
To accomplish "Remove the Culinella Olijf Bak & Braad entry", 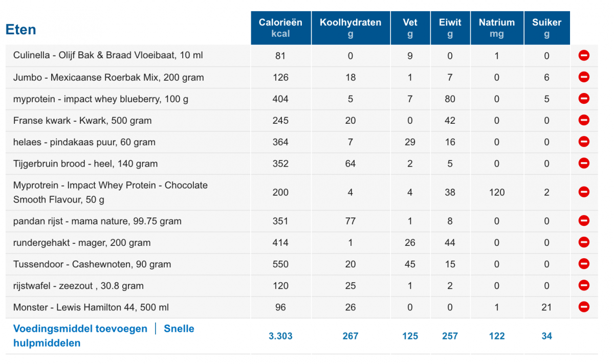I will tap(584, 55).
